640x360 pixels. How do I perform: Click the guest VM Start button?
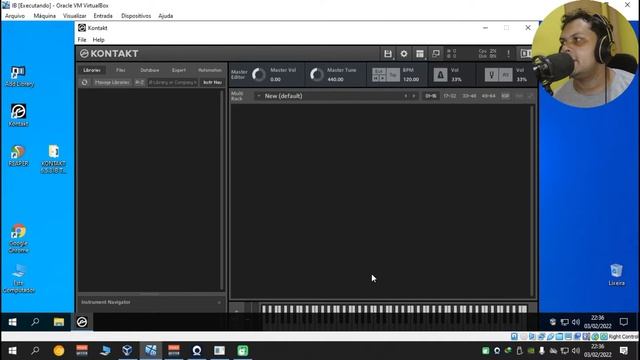click(12, 322)
